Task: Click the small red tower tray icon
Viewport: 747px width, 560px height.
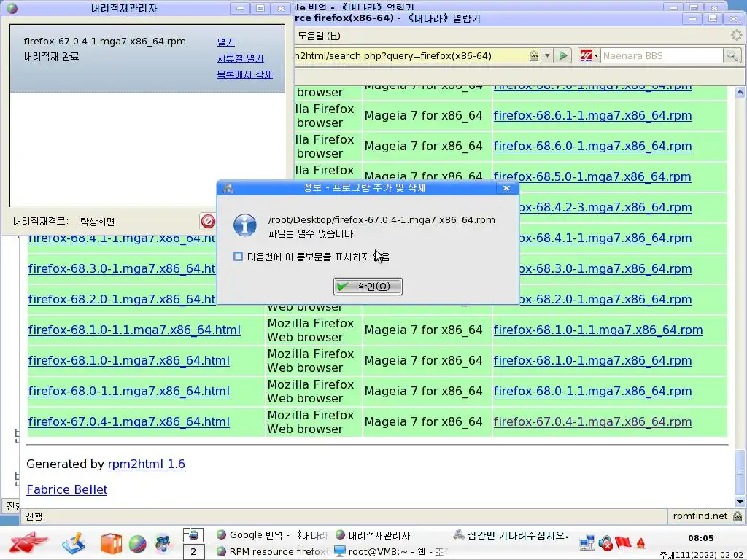Action: tap(641, 542)
